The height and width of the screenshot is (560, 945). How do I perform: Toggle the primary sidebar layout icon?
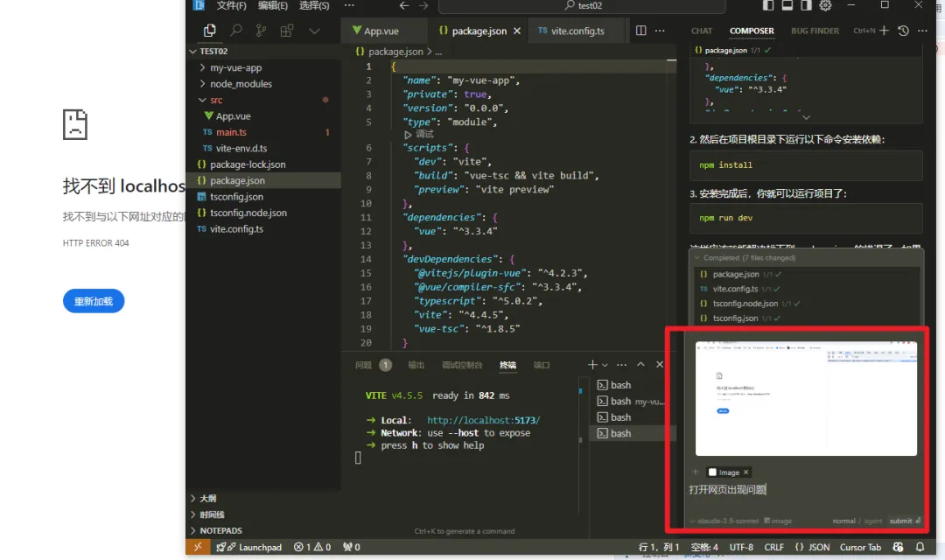pos(767,5)
